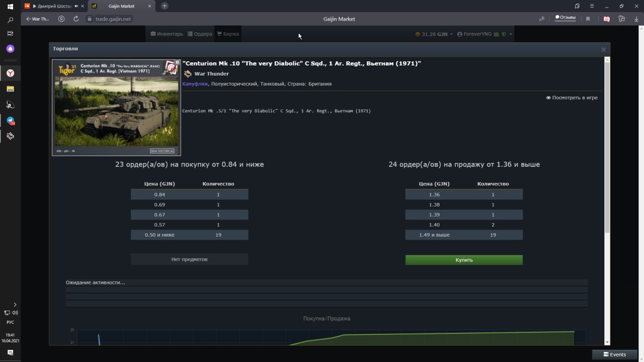Viewport: 644px width, 362px height.
Task: Bookmark this page
Action: coord(588,19)
